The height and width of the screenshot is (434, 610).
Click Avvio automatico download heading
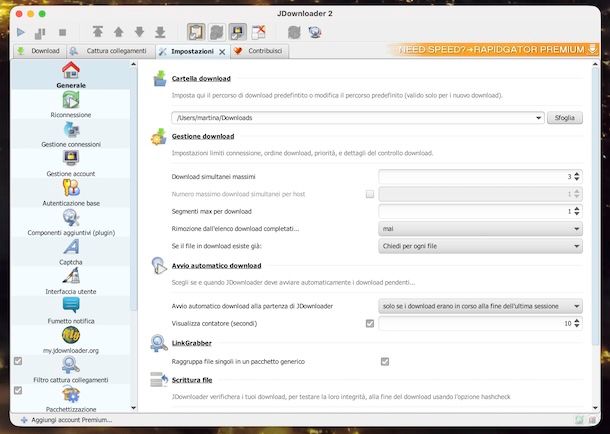click(x=216, y=266)
